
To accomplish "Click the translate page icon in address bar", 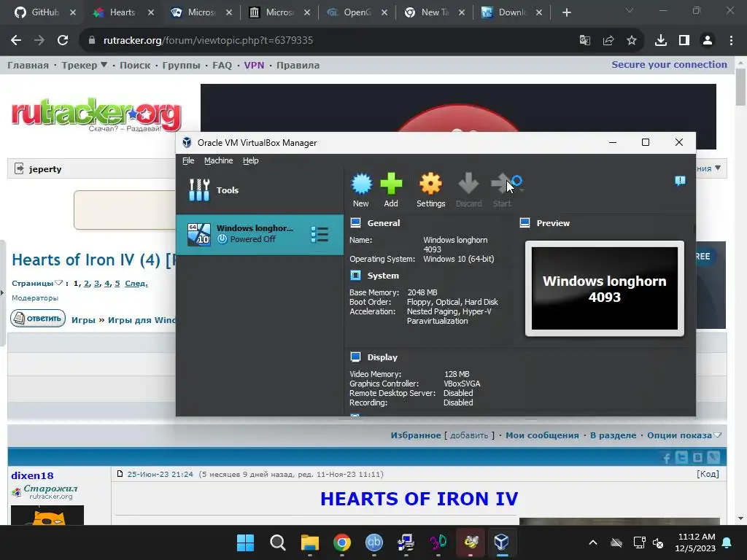I will point(584,41).
